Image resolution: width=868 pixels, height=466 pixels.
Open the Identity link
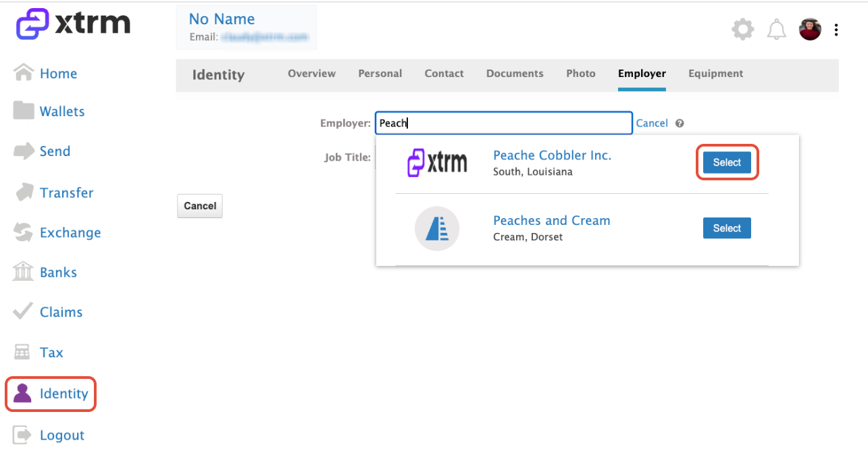63,394
